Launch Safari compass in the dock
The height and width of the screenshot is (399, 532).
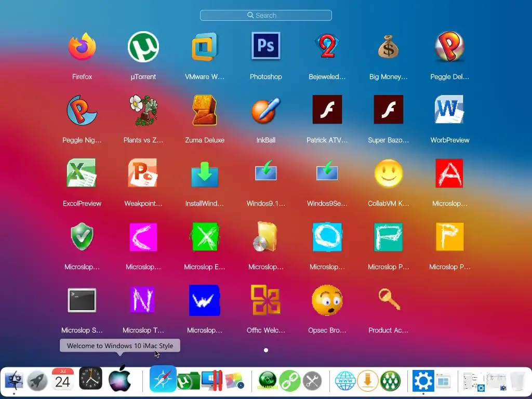tap(163, 379)
